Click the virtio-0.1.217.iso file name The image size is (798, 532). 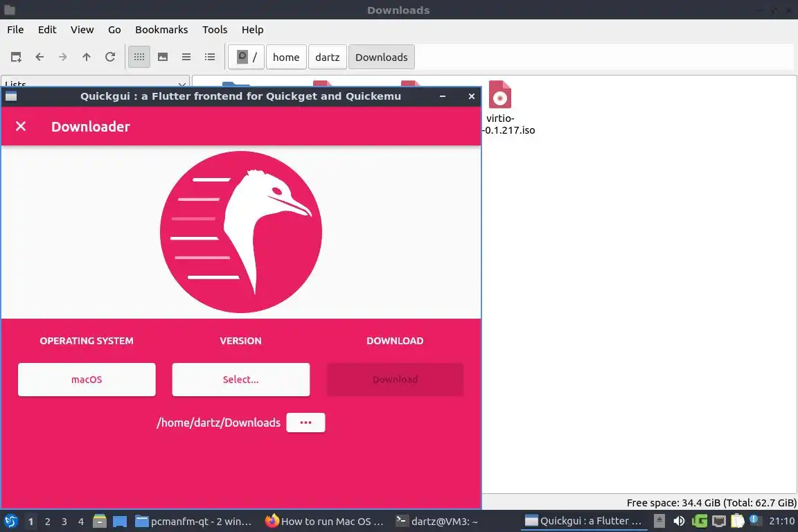click(x=509, y=124)
